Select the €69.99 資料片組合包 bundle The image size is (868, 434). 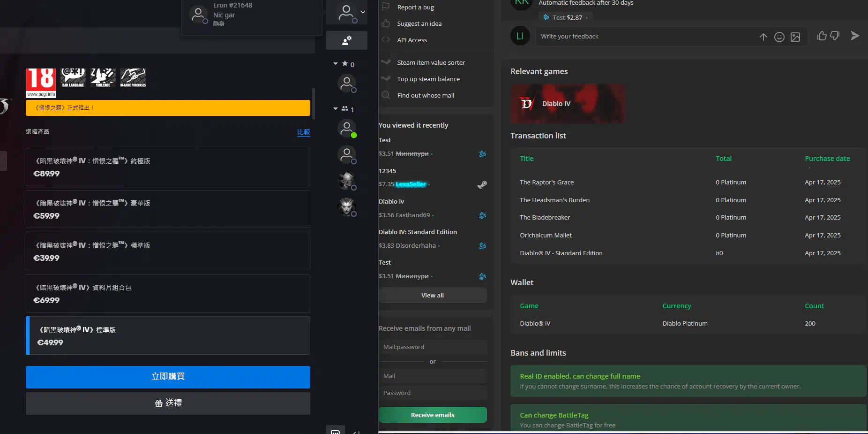168,293
